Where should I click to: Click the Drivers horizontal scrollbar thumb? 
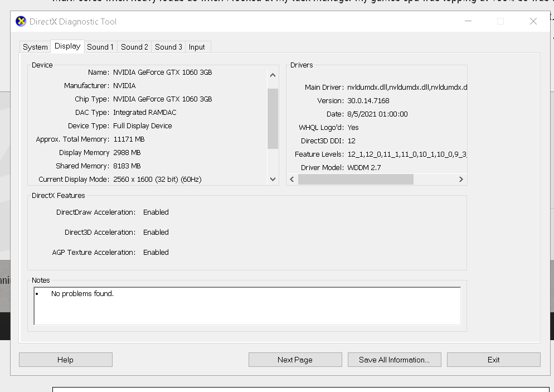click(356, 179)
